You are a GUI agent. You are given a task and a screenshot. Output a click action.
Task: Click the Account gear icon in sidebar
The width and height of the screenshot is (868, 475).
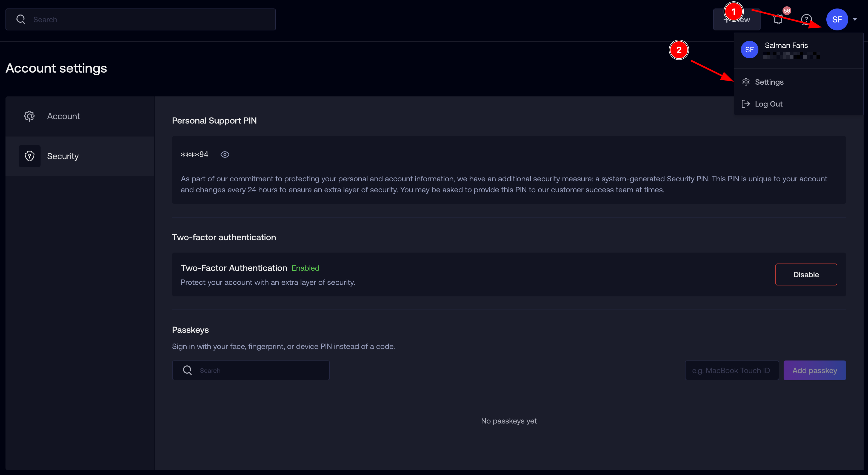29,116
